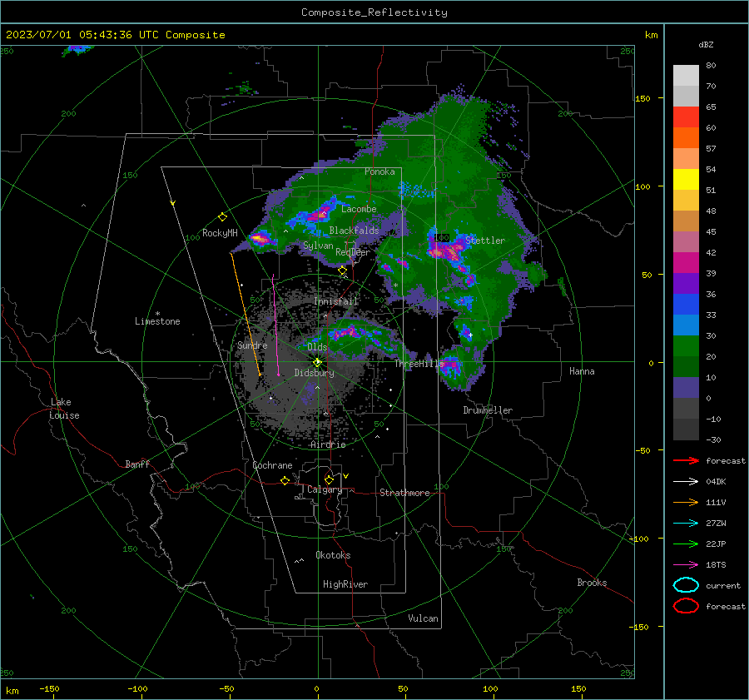The width and height of the screenshot is (749, 700).
Task: Click the RedDeer city label
Action: click(x=353, y=252)
